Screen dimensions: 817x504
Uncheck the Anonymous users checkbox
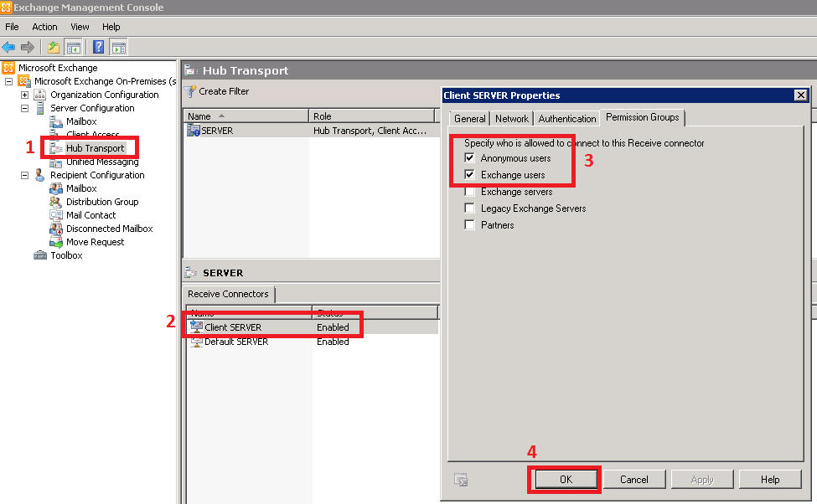[x=470, y=158]
